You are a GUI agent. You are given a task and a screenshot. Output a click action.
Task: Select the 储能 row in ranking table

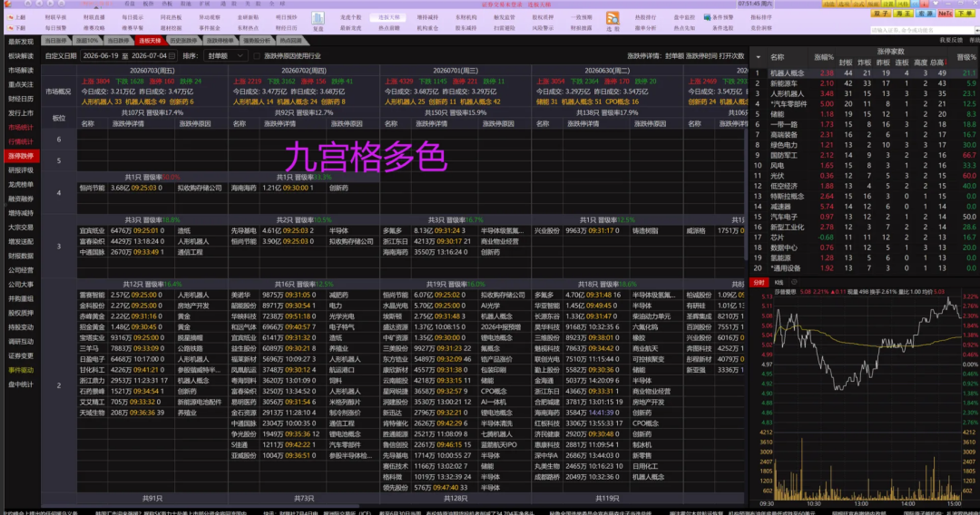click(865, 114)
